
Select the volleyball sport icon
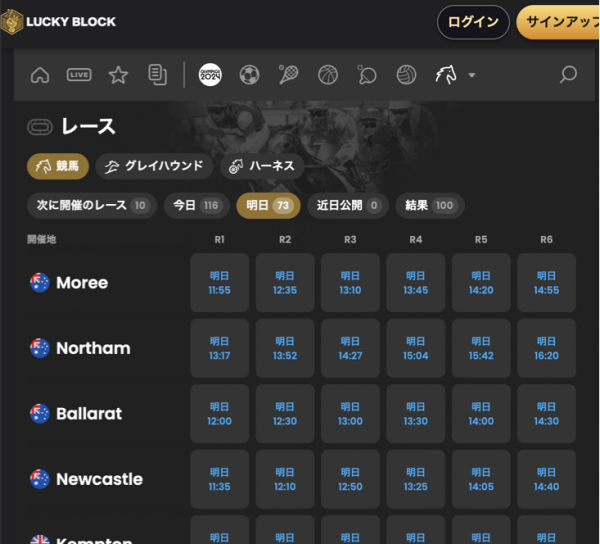tap(406, 75)
